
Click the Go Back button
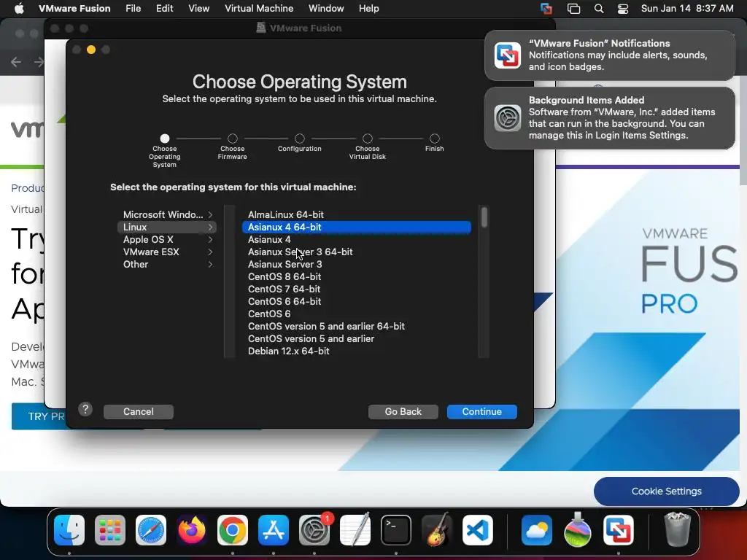(x=403, y=412)
